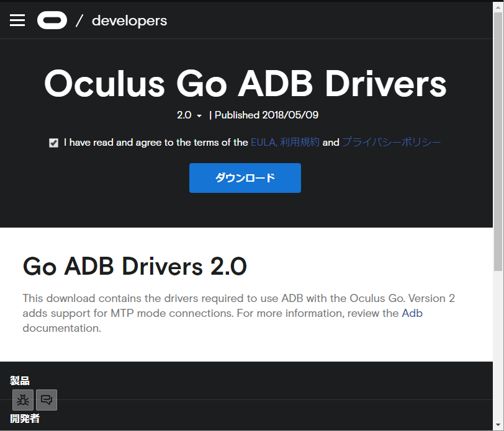Viewport: 504px width, 431px height.
Task: Open the Adb documentation link
Action: click(412, 313)
